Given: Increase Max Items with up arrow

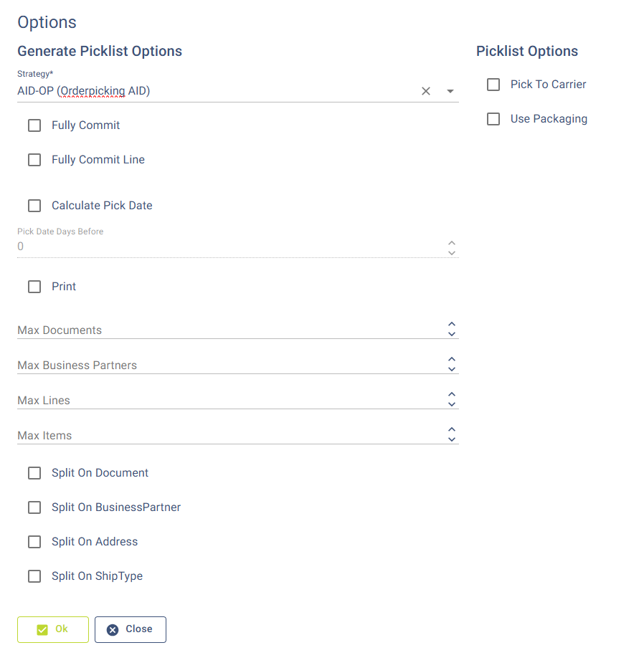Looking at the screenshot, I should tap(452, 430).
